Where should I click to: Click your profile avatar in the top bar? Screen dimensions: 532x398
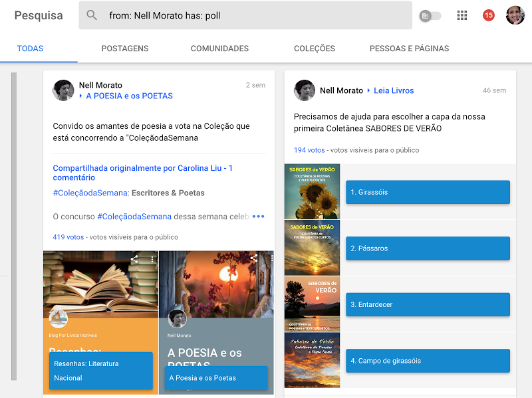pyautogui.click(x=515, y=15)
